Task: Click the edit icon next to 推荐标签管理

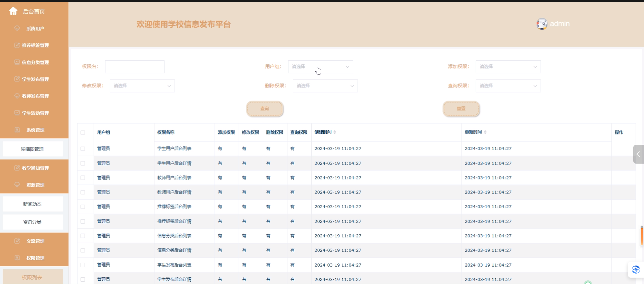Action: point(17,45)
